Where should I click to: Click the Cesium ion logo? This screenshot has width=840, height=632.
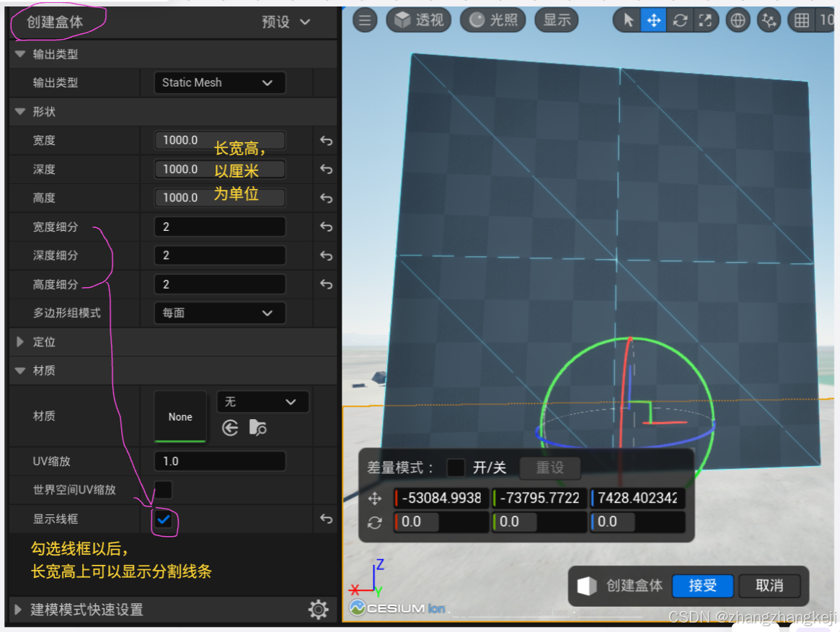click(397, 608)
